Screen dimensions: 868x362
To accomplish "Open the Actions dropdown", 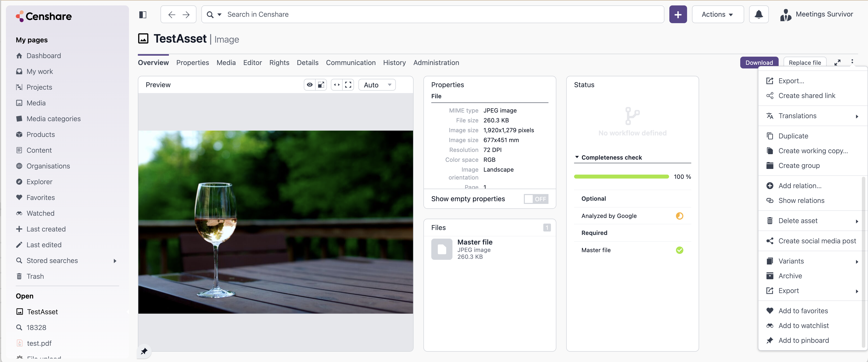I will tap(717, 15).
